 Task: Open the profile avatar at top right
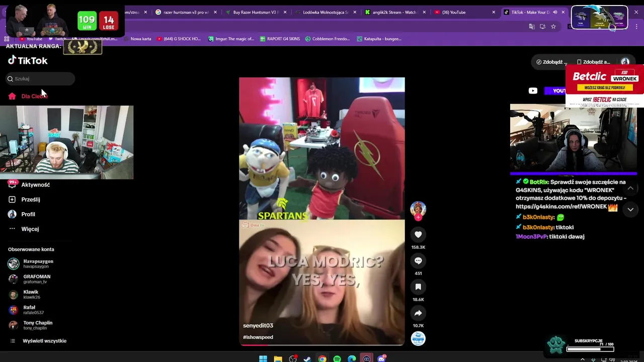tap(625, 62)
